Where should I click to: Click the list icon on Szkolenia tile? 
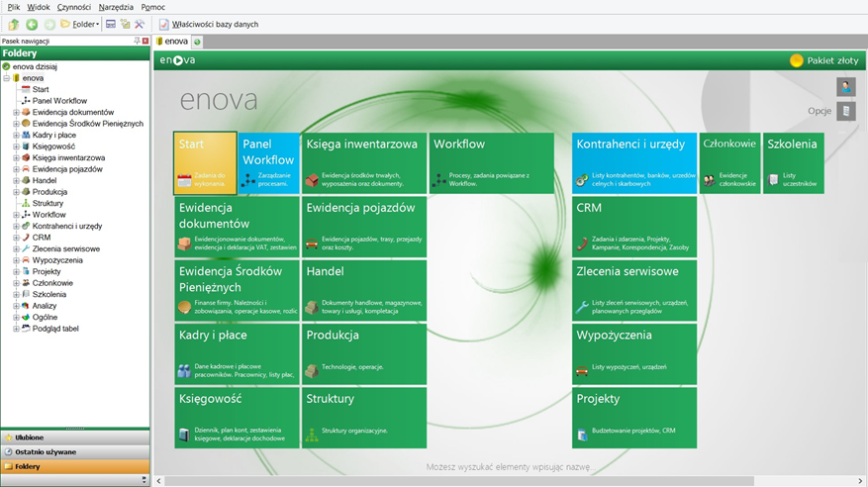coord(773,180)
